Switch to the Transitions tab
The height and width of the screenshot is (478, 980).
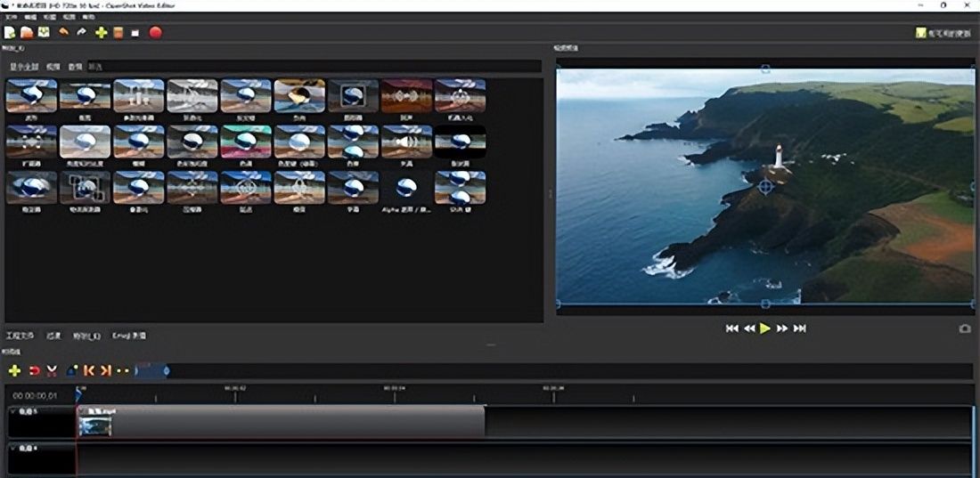(53, 336)
